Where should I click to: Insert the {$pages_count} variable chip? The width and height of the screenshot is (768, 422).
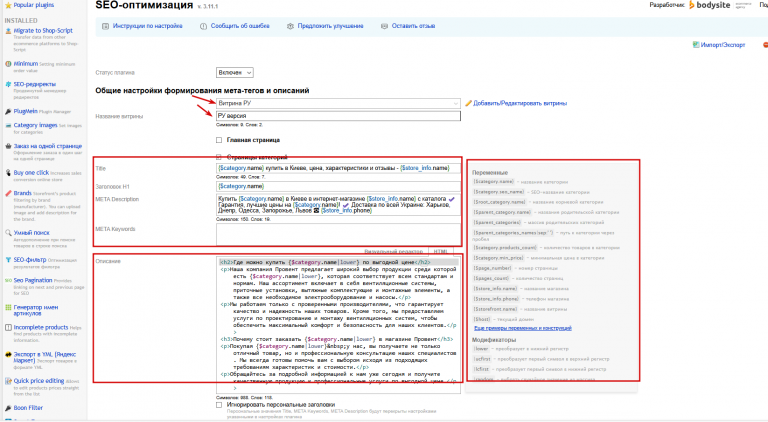pyautogui.click(x=491, y=278)
